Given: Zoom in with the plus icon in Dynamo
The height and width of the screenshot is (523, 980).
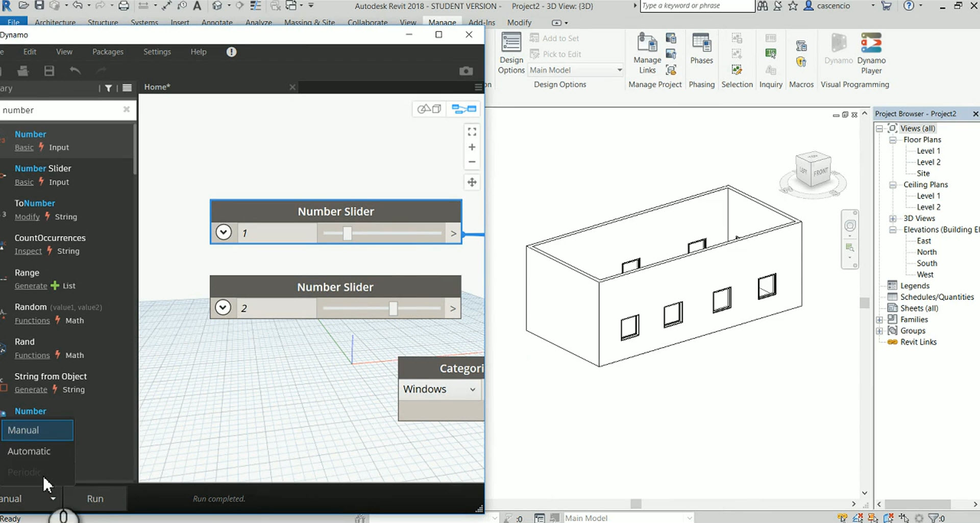Looking at the screenshot, I should 472,147.
